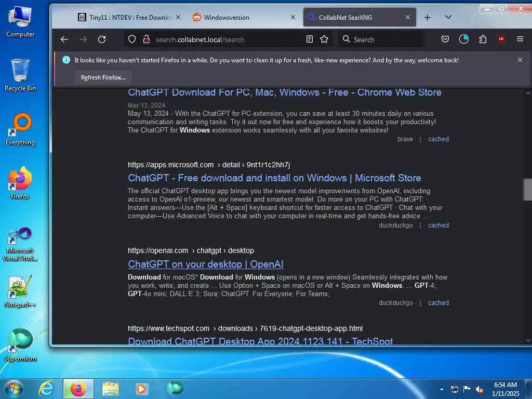Close the CollabNet SearXNG tab
This screenshot has height=399, width=532.
[408, 17]
